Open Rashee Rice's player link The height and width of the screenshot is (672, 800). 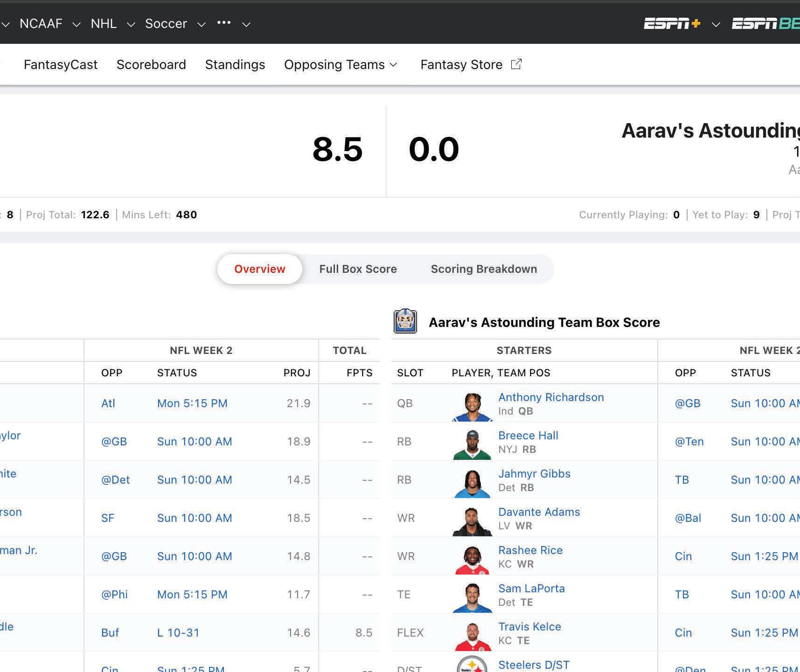(530, 550)
